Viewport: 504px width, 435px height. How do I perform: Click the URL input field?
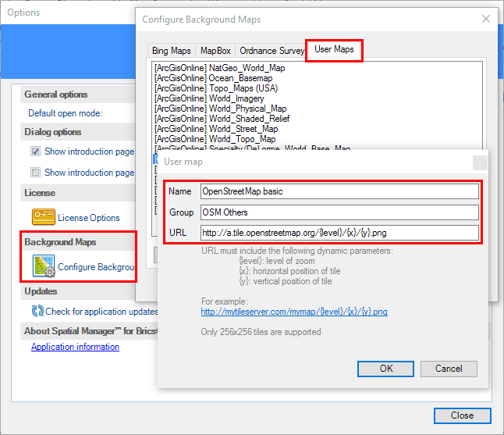(x=339, y=233)
